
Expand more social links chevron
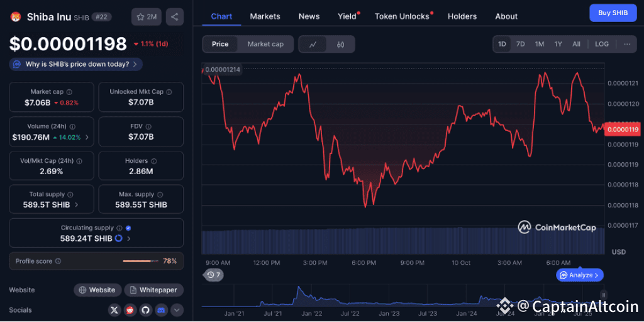(x=177, y=309)
